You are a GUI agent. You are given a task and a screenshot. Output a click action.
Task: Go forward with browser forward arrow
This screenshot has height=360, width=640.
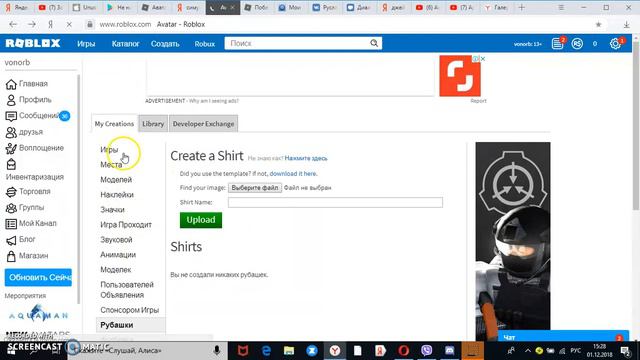click(32, 24)
